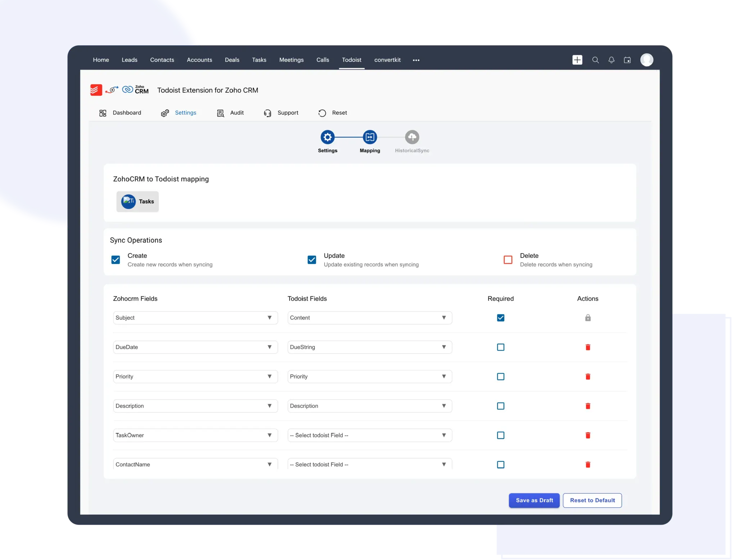Open the Accounts module tab

point(199,60)
